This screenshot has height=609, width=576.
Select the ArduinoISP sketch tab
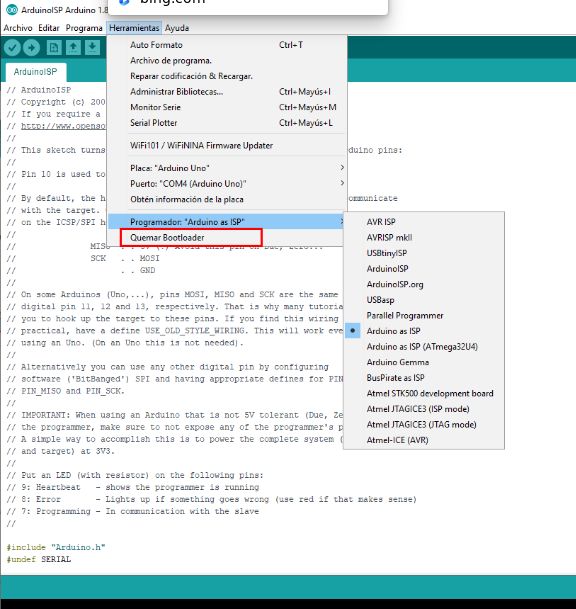(35, 72)
